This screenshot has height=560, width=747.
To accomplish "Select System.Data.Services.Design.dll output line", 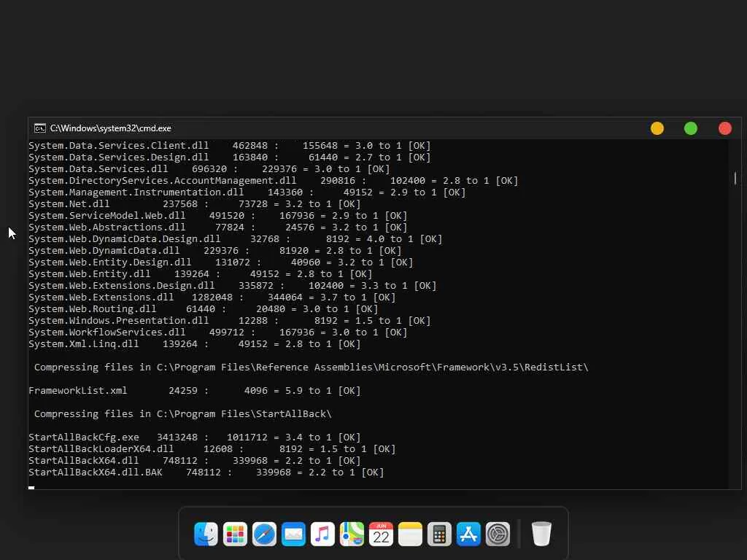I will [229, 157].
